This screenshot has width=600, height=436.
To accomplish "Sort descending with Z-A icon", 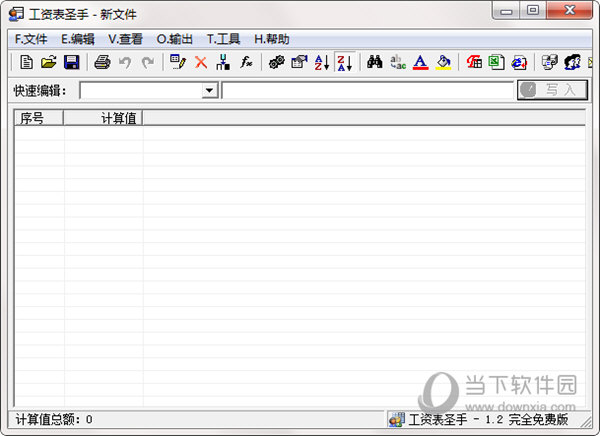I will pos(345,62).
